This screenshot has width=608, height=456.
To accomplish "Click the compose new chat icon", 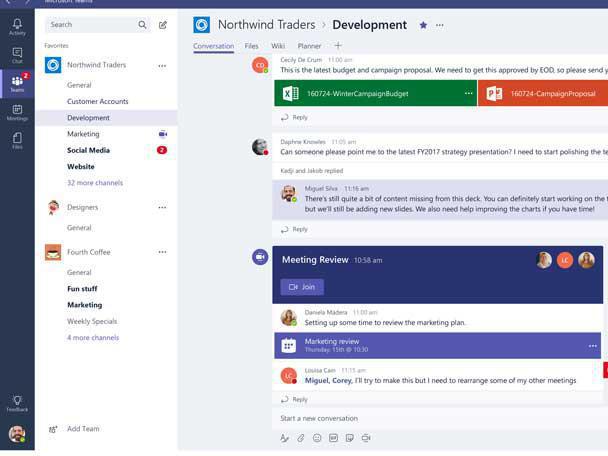I will click(x=163, y=25).
